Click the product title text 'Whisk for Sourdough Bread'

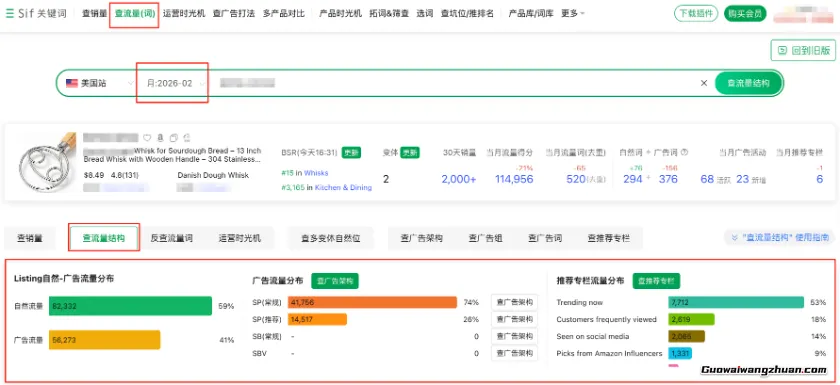click(181, 151)
